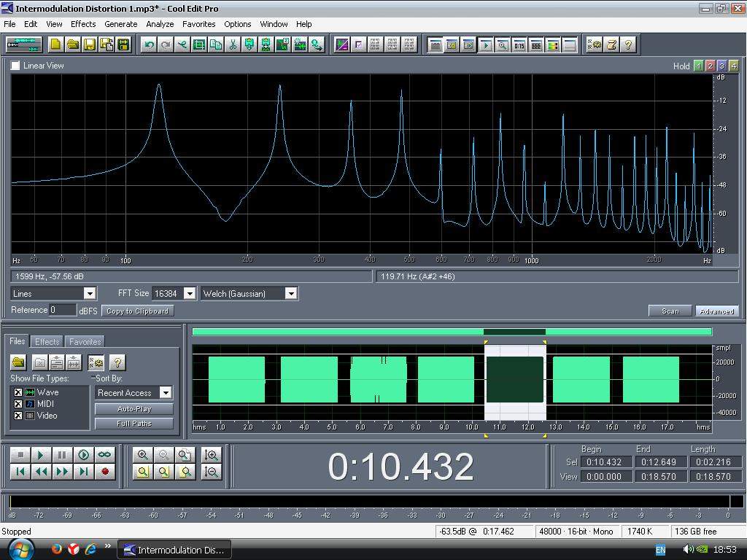Open the Generate menu
The image size is (747, 560).
tap(121, 24)
